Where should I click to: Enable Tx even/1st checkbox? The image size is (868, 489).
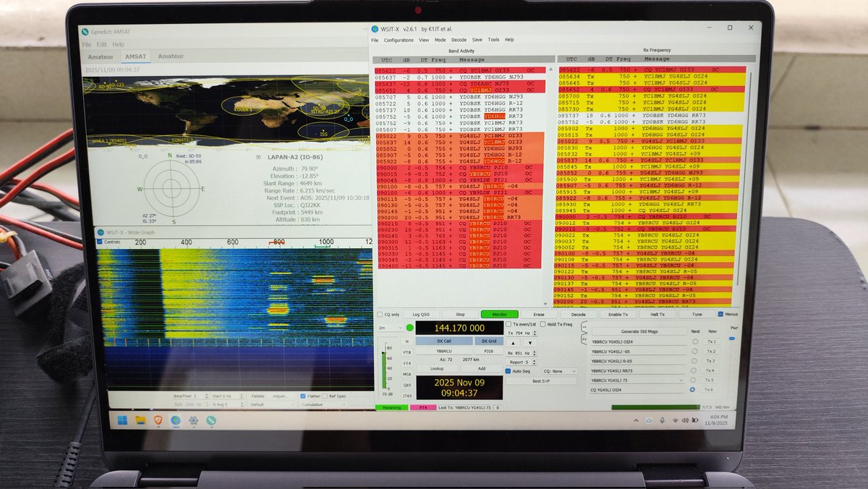[x=508, y=324]
